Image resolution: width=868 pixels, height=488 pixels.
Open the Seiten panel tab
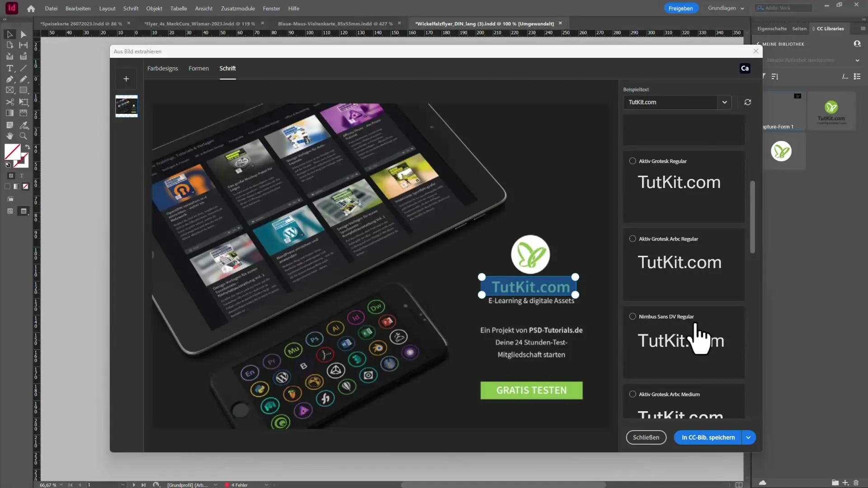click(x=799, y=28)
